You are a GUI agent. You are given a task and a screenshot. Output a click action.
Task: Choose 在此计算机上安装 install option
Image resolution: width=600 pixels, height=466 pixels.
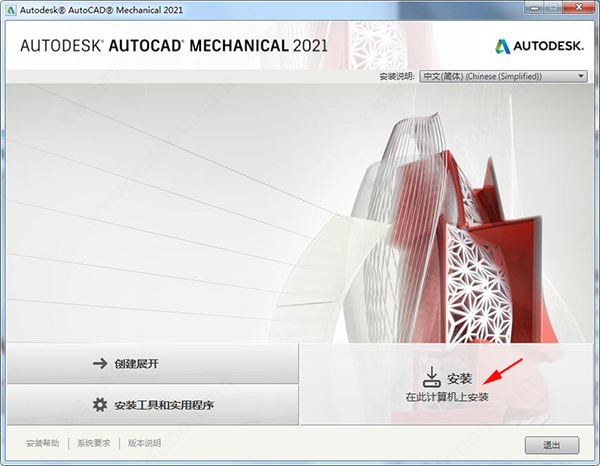447,384
